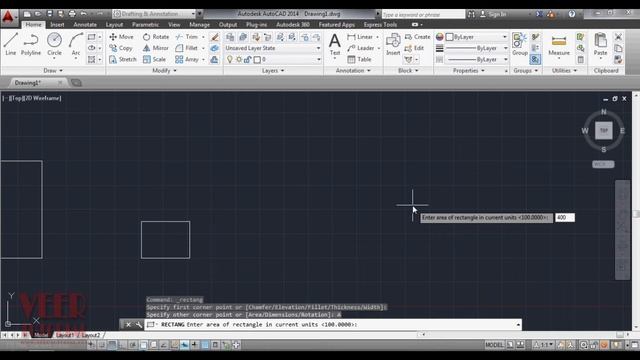This screenshot has height=360, width=640.
Task: Select the Arc tool
Action: [x=76, y=44]
